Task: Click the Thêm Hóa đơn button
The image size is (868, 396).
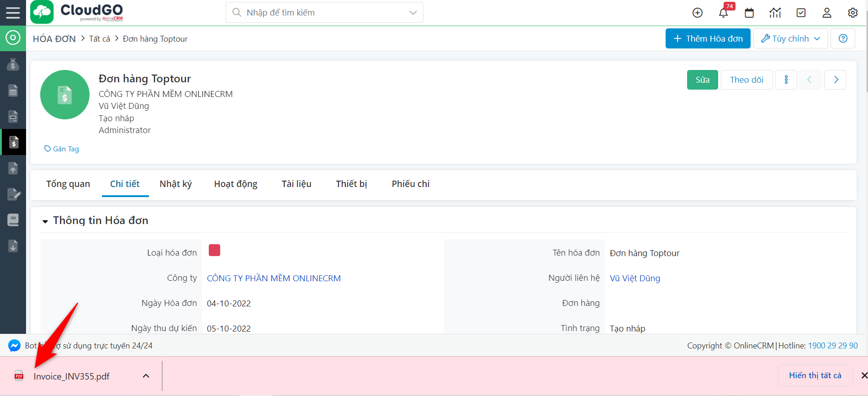Action: pyautogui.click(x=708, y=39)
